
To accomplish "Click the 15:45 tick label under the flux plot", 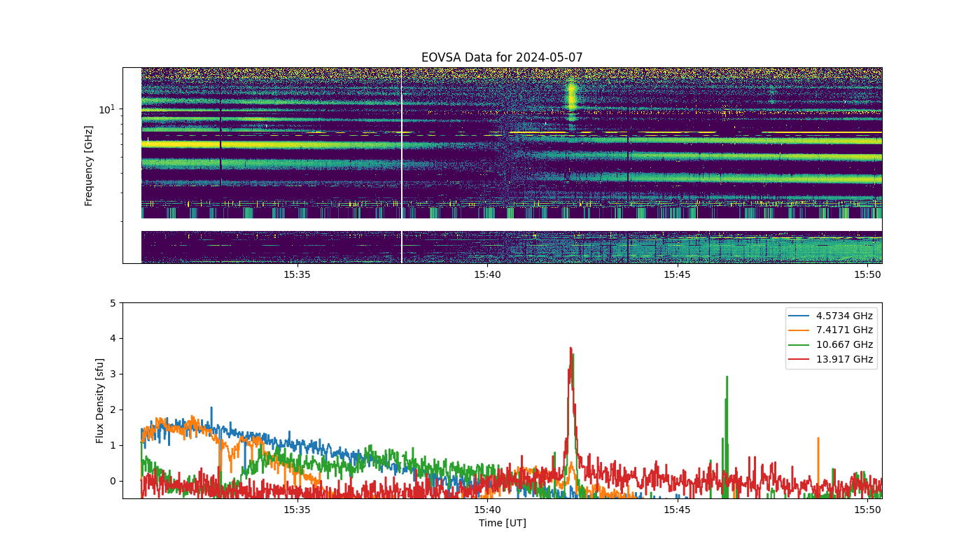I will click(678, 510).
